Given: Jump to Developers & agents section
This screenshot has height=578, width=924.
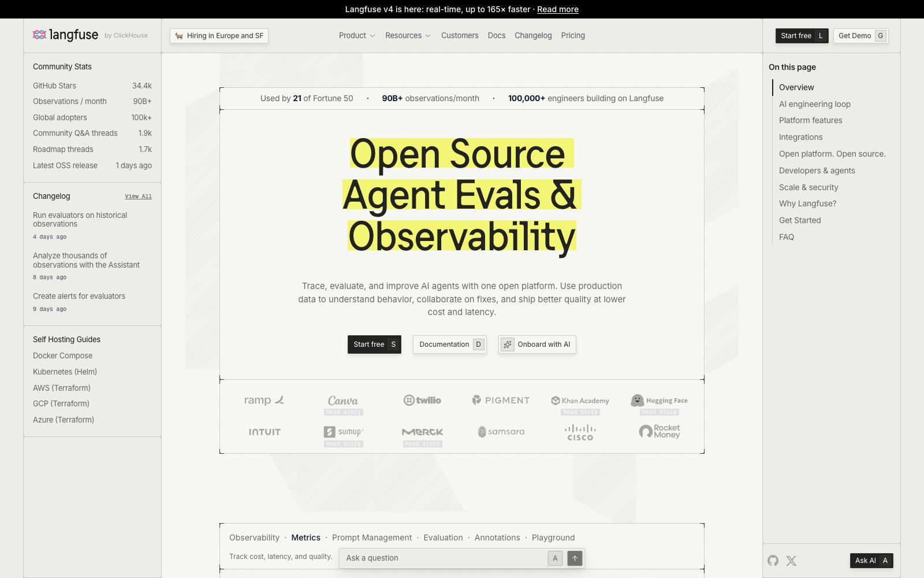Looking at the screenshot, I should coord(817,171).
